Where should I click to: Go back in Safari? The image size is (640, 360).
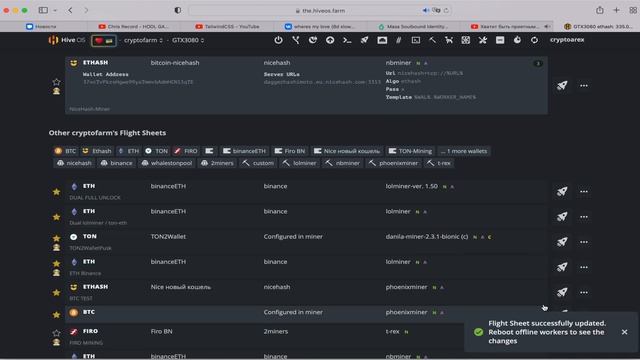coord(70,10)
